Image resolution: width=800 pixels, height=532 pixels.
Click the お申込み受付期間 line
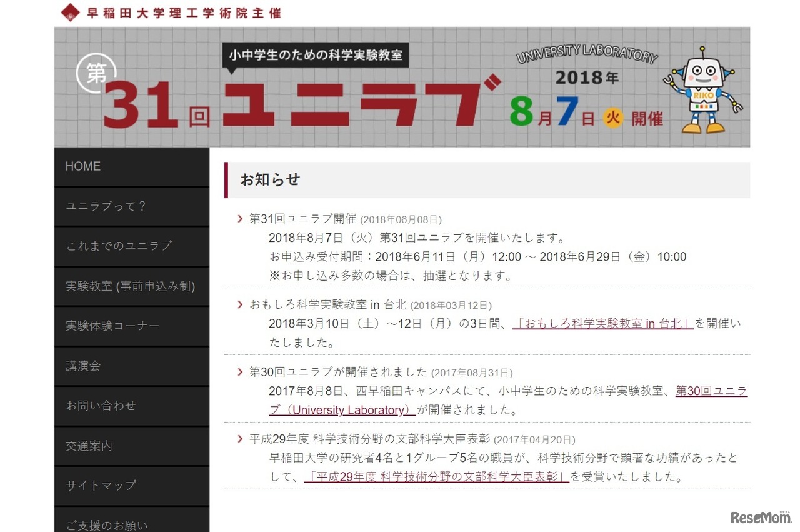pos(477,257)
